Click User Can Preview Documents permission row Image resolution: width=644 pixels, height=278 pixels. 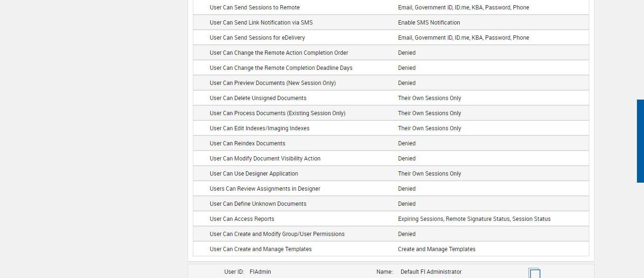[x=272, y=83]
